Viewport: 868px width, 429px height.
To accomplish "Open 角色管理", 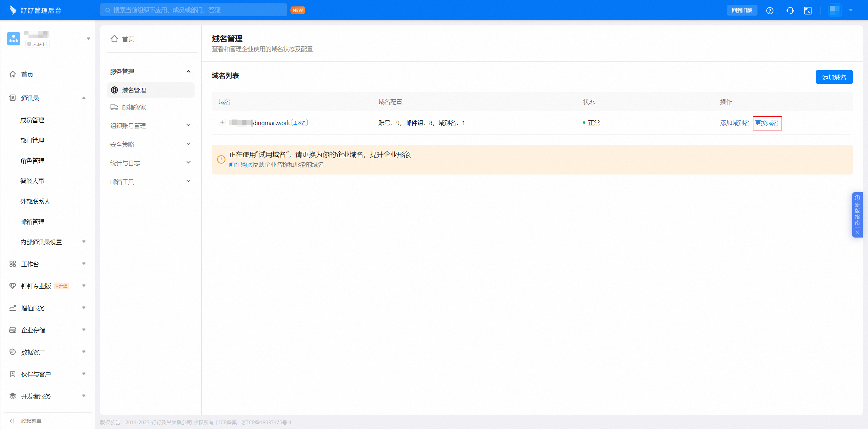I will [32, 161].
